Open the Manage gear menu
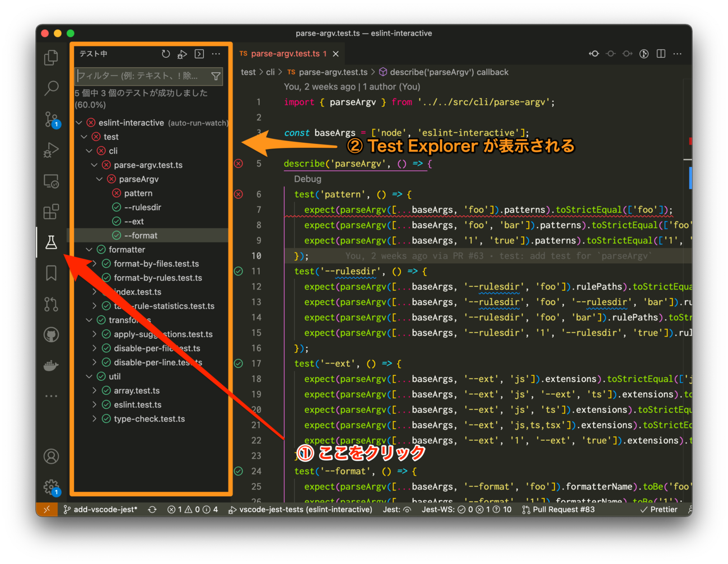 click(x=51, y=486)
